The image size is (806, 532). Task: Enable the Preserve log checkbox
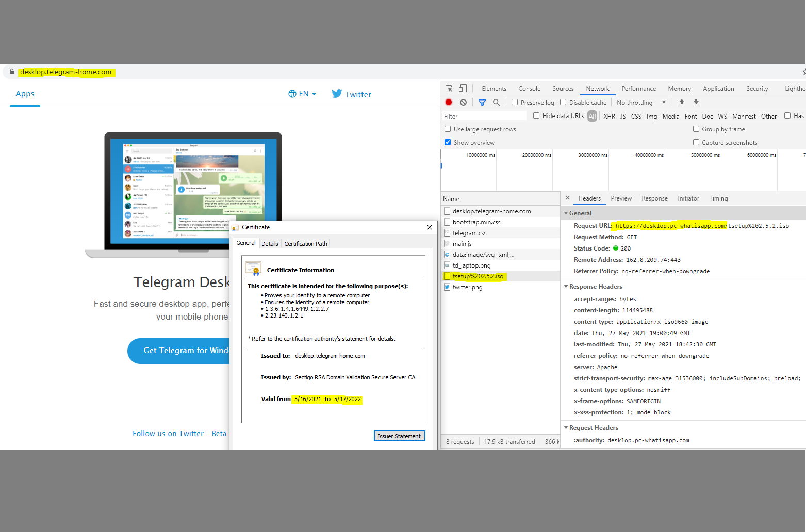(514, 102)
